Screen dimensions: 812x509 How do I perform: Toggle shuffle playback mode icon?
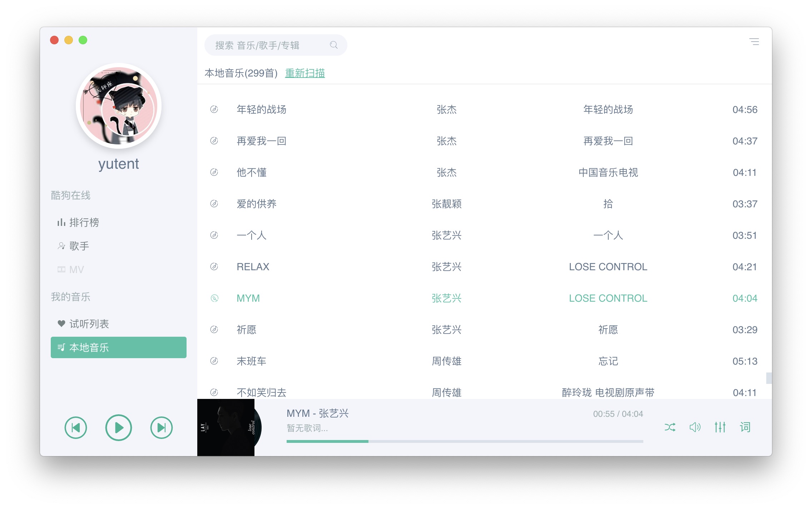[670, 427]
